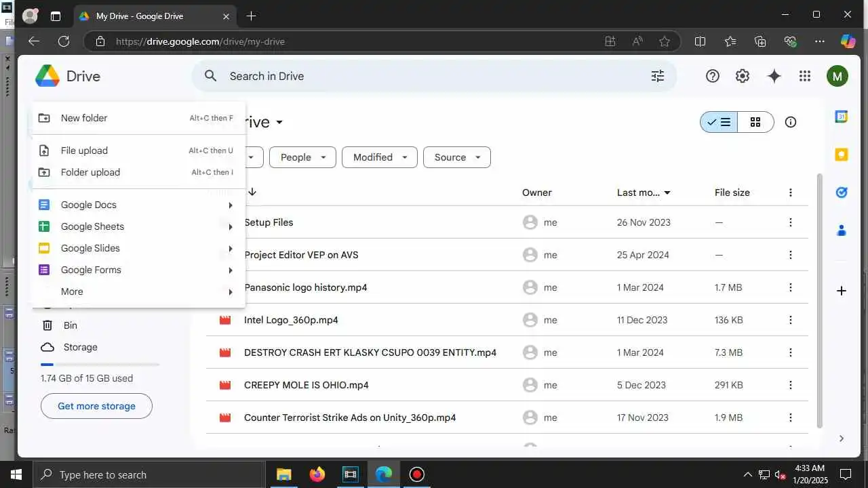The image size is (868, 488).
Task: Add this page to favorites star
Action: tap(665, 41)
